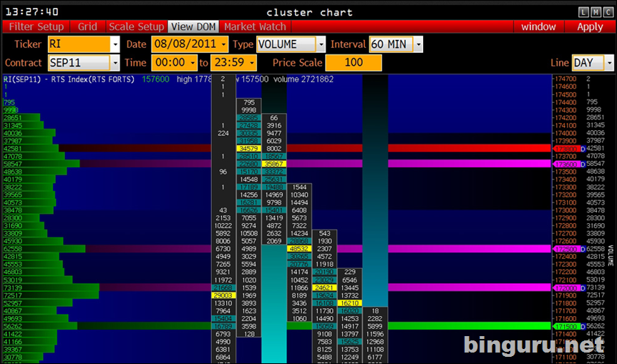Click the vertical VOLUME label on right

[611, 255]
